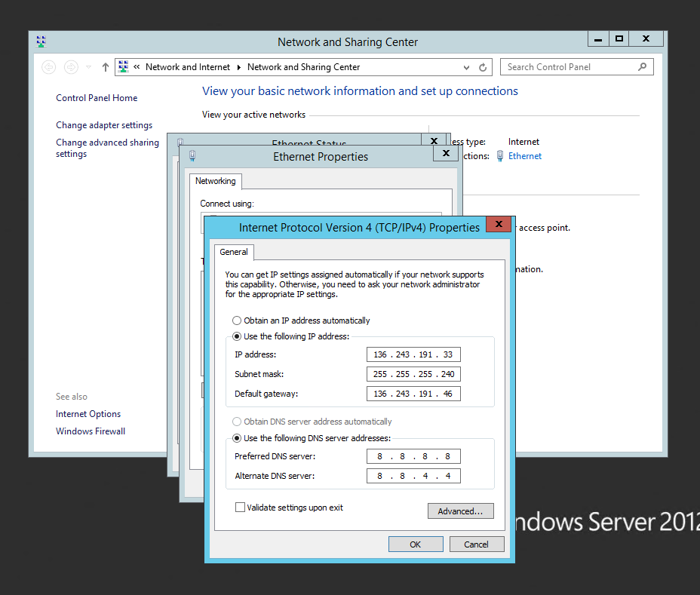Click the Ethernet connection link
The image size is (700, 595).
click(524, 156)
